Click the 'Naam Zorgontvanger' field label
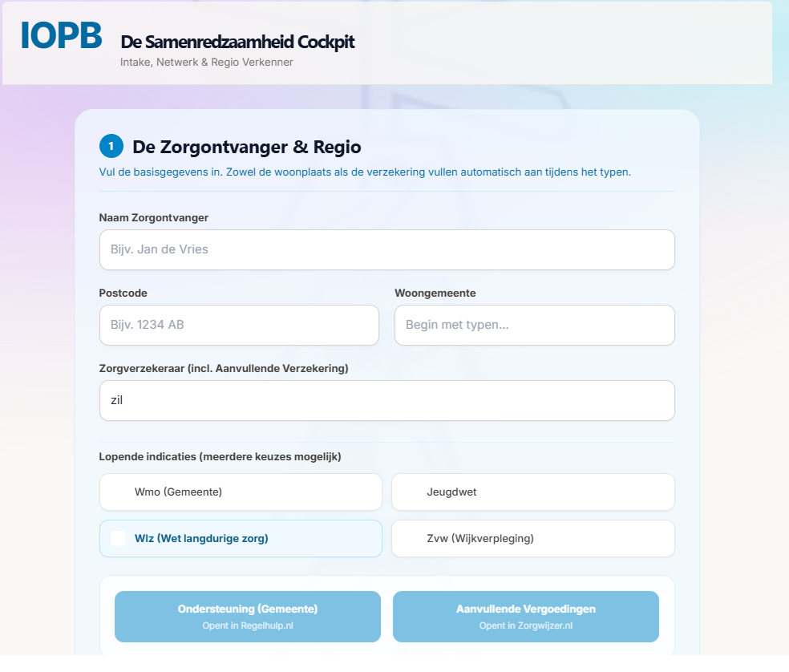 (153, 218)
